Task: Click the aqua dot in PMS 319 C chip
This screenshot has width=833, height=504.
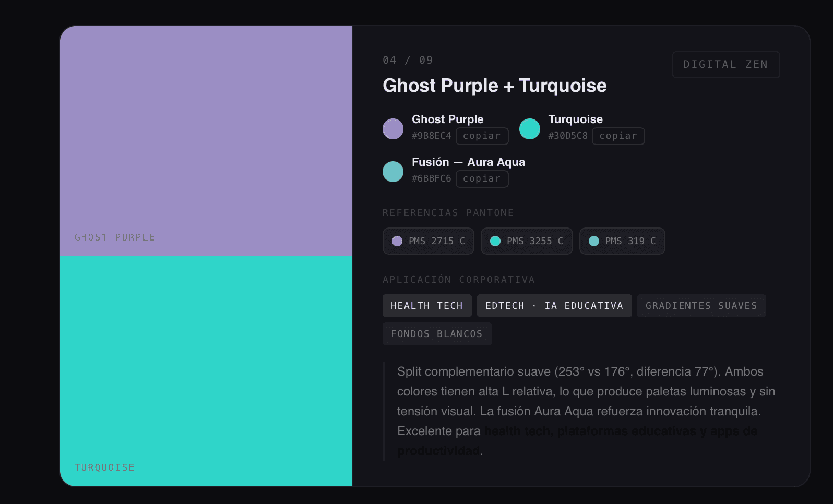Action: (x=594, y=241)
